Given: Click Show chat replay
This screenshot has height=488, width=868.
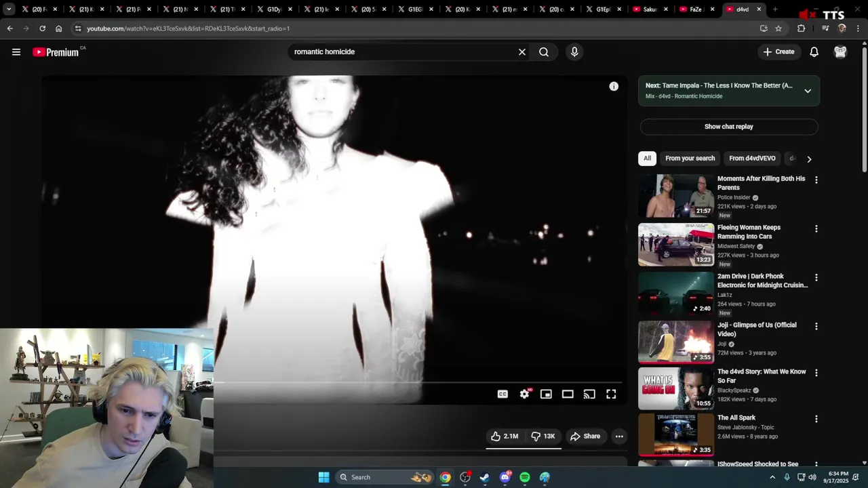Looking at the screenshot, I should pos(729,127).
